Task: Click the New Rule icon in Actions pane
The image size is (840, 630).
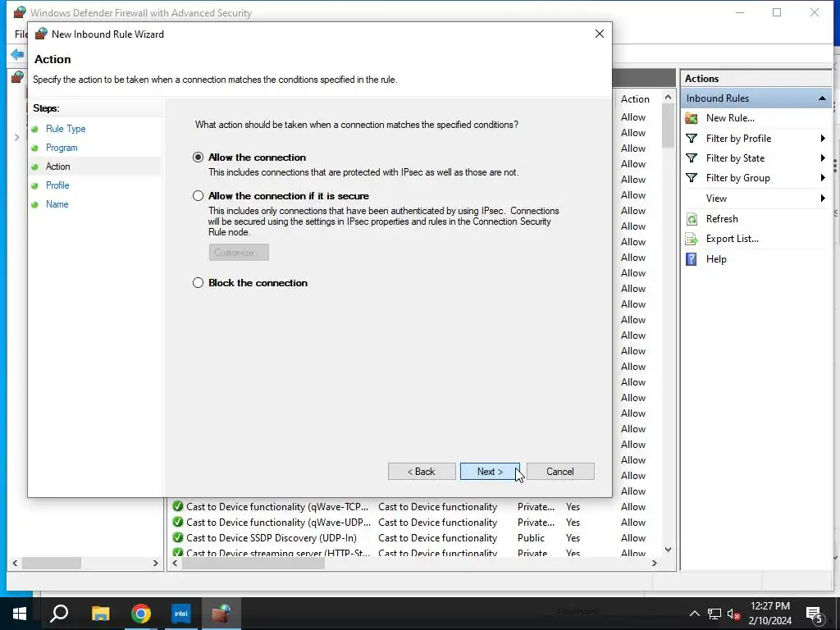Action: click(x=692, y=118)
